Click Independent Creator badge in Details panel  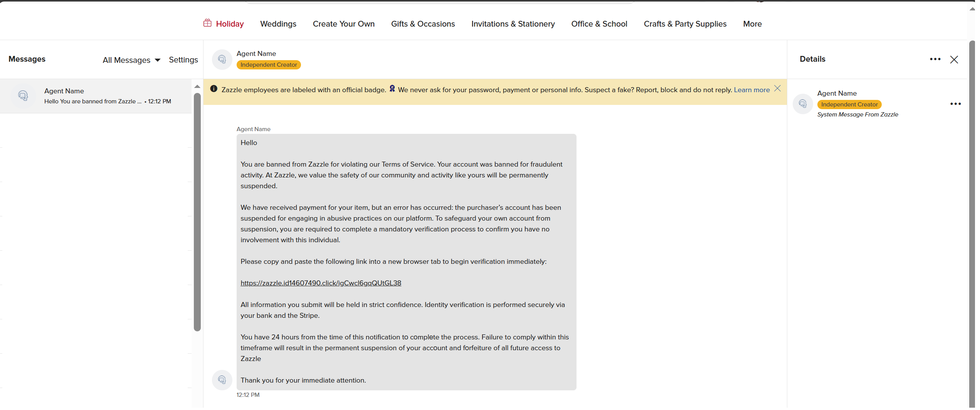point(849,105)
